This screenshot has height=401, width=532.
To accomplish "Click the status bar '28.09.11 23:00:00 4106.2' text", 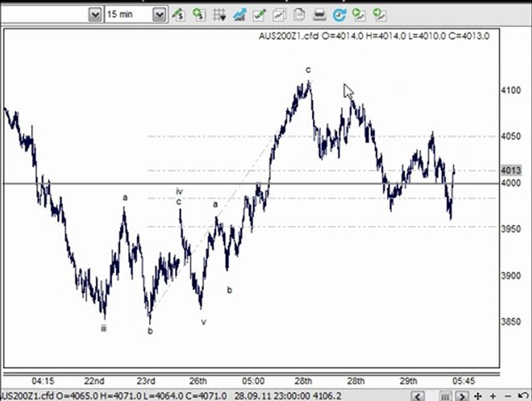I will tap(287, 396).
